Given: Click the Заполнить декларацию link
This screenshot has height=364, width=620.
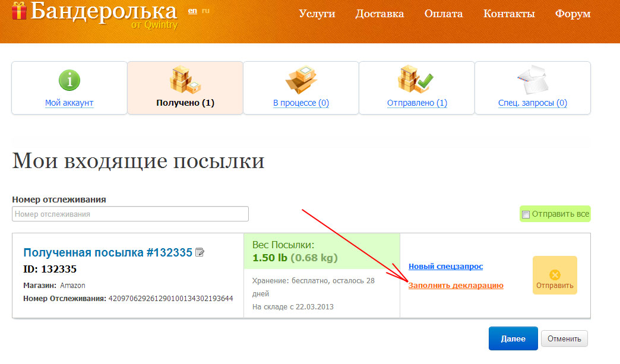Looking at the screenshot, I should coord(455,286).
